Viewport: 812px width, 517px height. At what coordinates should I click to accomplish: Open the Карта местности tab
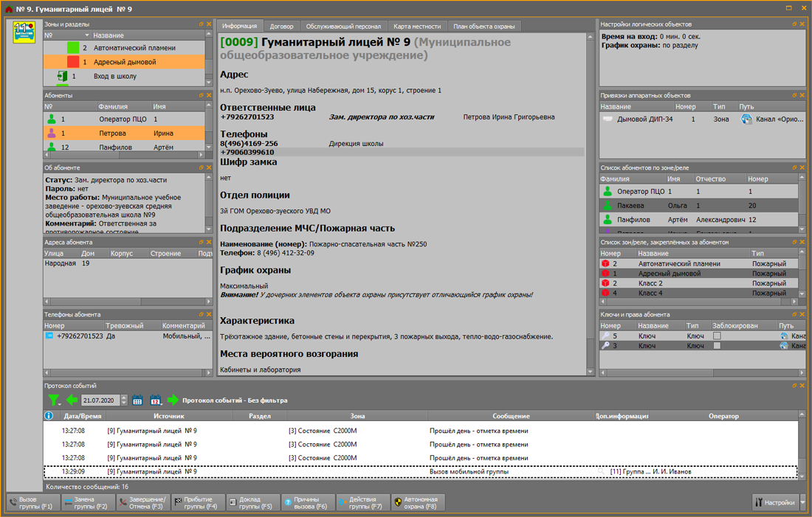point(417,27)
